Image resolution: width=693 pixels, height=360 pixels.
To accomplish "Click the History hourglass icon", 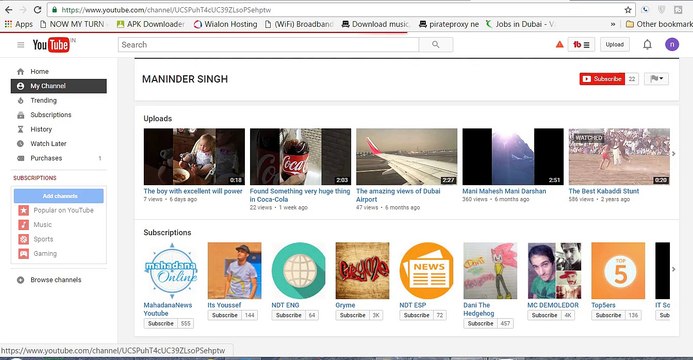I will pyautogui.click(x=20, y=129).
